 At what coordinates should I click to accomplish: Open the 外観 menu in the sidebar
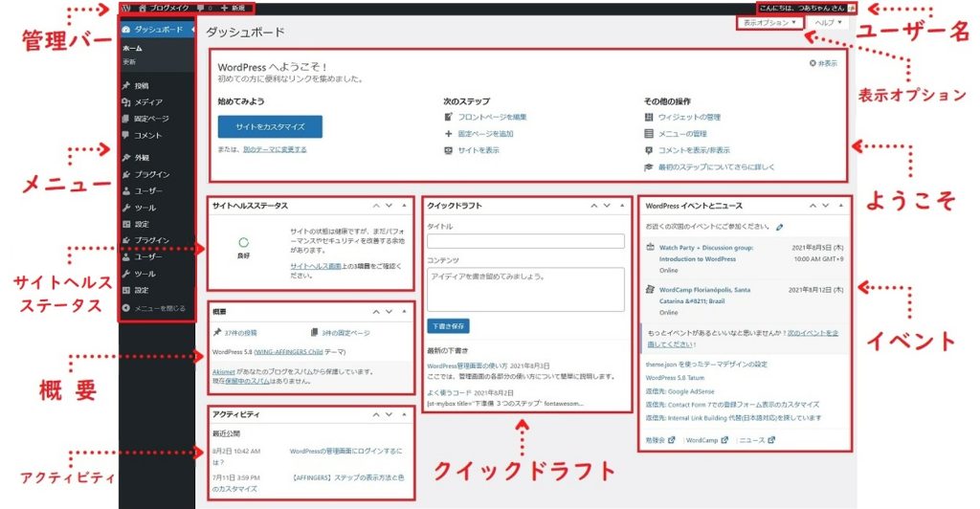142,158
